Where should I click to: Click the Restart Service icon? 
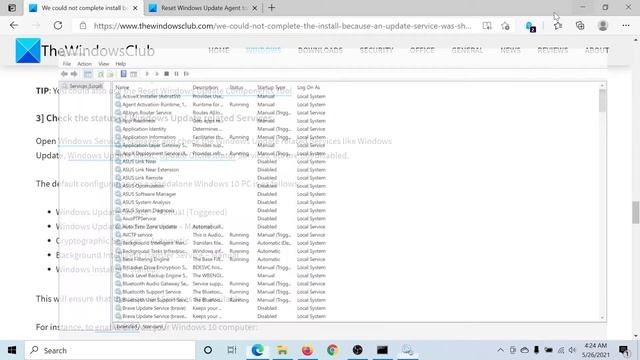click(x=186, y=74)
